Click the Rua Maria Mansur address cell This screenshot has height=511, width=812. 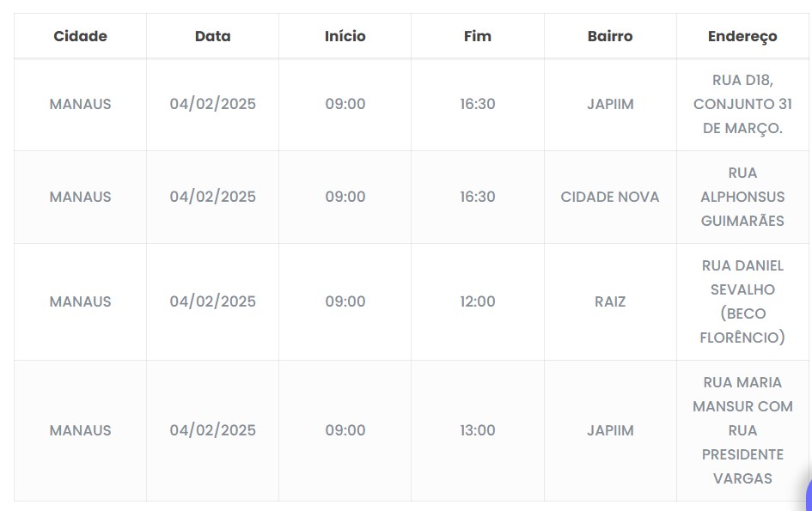tap(742, 430)
